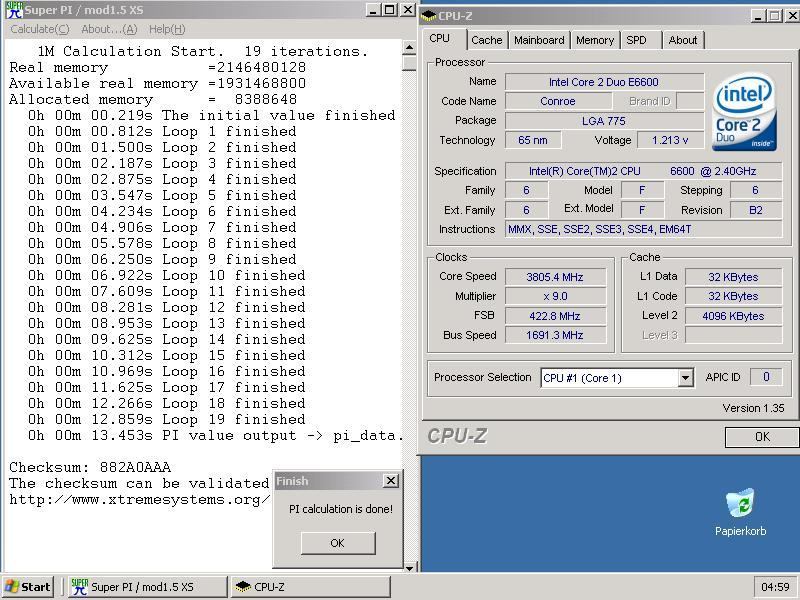The height and width of the screenshot is (600, 800).
Task: Switch to the Cache tab in CPU-Z
Action: coord(486,40)
